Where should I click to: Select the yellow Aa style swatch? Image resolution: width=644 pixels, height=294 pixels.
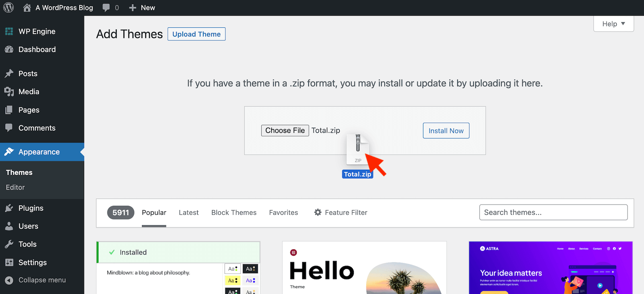(233, 280)
